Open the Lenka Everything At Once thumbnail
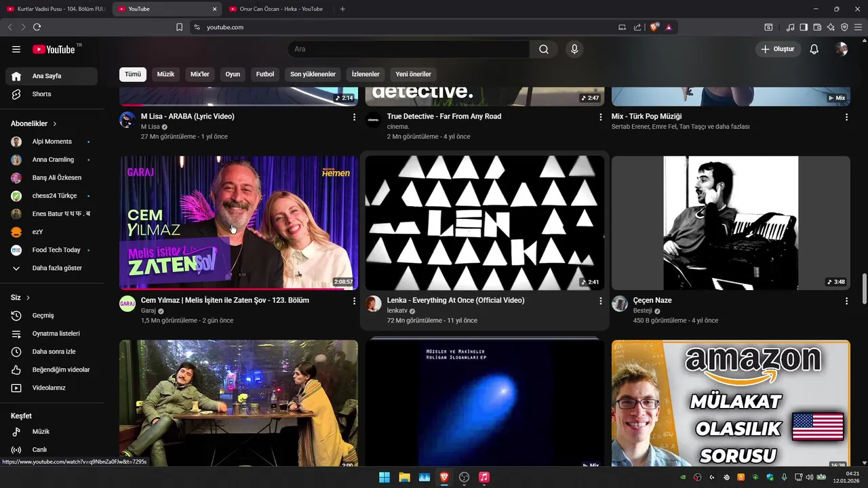Viewport: 868px width, 488px height. [485, 223]
